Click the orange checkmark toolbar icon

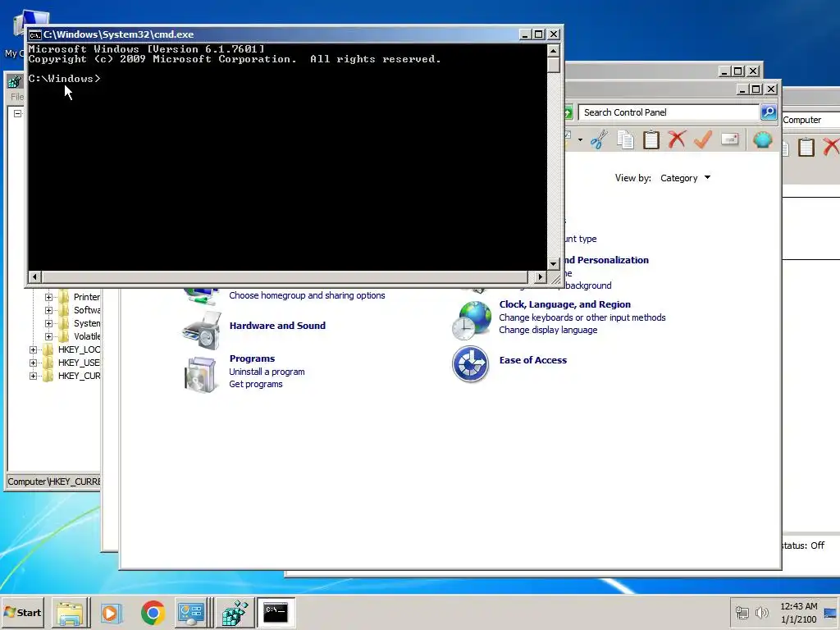[702, 139]
